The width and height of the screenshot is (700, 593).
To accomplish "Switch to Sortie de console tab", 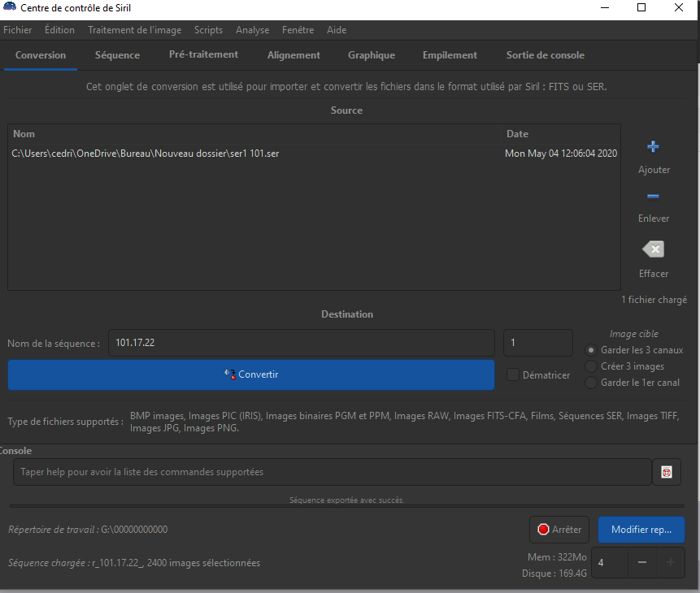I will click(x=545, y=55).
